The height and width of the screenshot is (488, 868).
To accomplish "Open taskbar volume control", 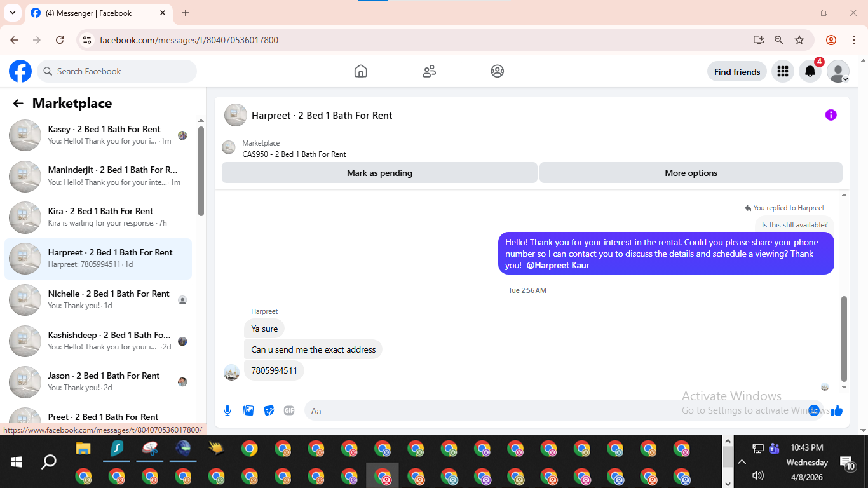I will pos(757,475).
